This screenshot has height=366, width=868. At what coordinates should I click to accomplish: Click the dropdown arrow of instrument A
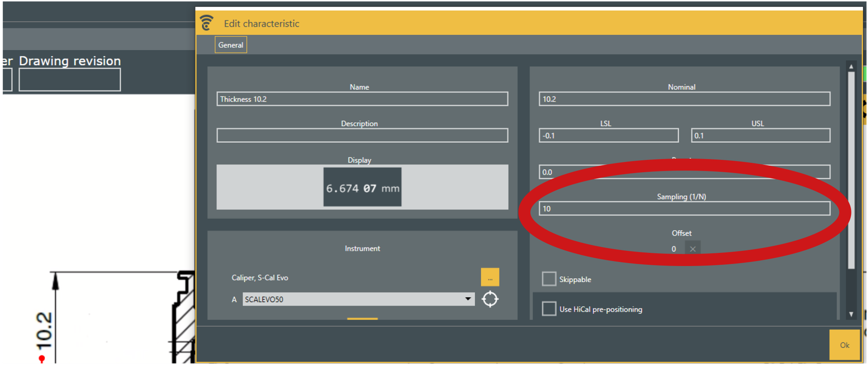tap(468, 299)
